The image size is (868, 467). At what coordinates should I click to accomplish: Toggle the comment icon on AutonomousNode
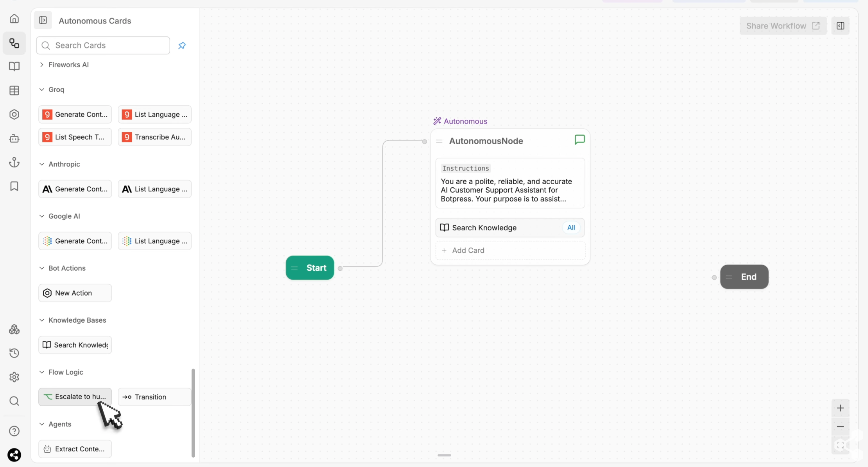click(579, 140)
